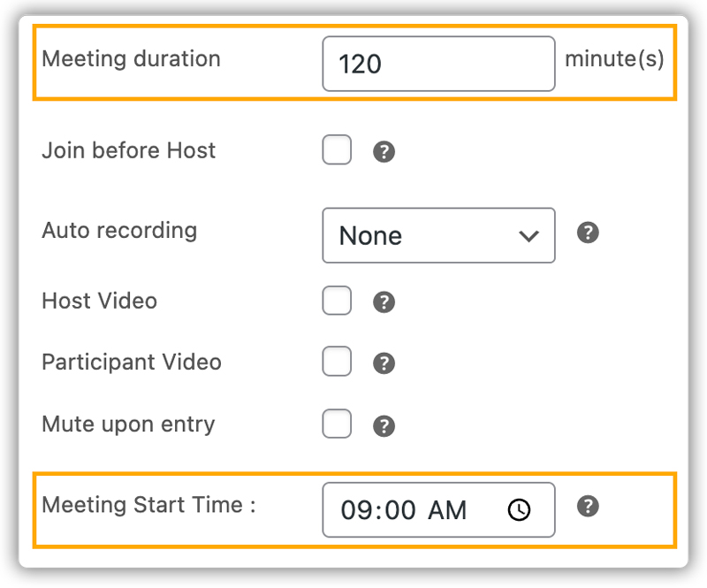Open the Auto recording dropdown
The height and width of the screenshot is (588, 707).
coord(438,235)
